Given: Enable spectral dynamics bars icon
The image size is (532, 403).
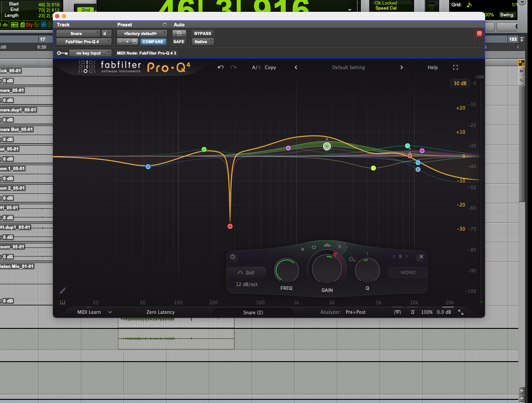Looking at the screenshot, I should click(x=327, y=245).
